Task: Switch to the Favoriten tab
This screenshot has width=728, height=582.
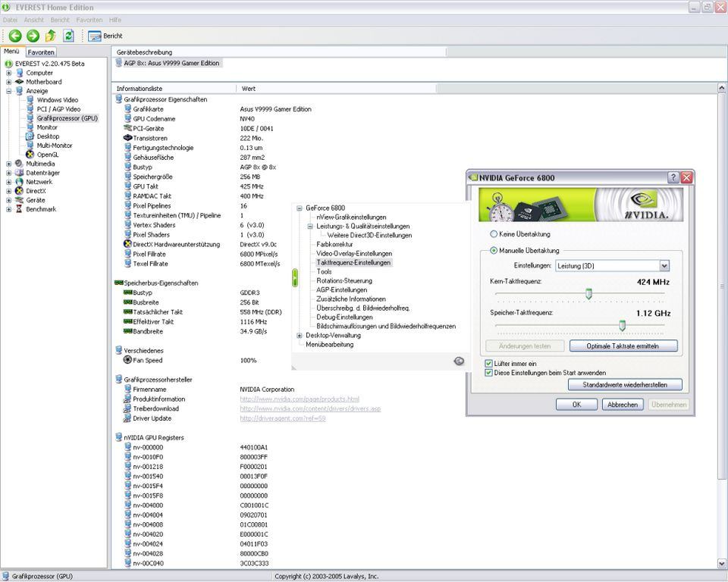Action: pos(41,52)
